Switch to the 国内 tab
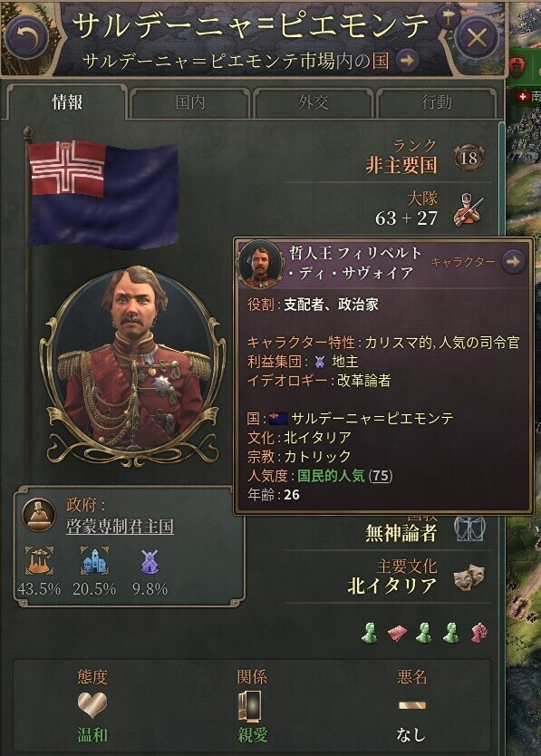The height and width of the screenshot is (756, 541). [190, 102]
